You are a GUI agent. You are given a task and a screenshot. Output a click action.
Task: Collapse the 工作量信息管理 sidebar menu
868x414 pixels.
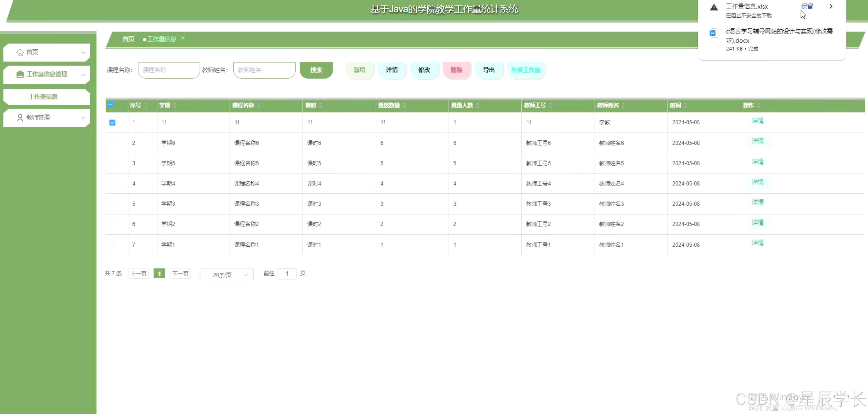pyautogui.click(x=83, y=74)
